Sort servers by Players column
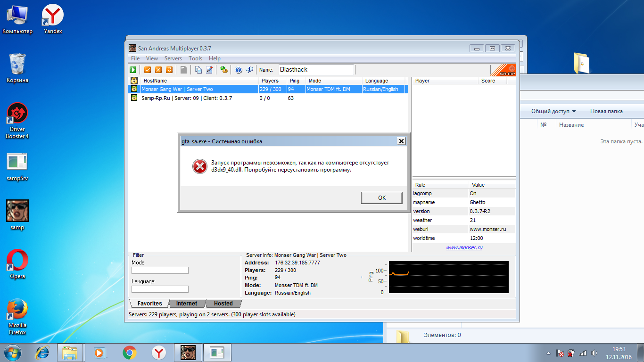This screenshot has width=644, height=362. pos(272,81)
